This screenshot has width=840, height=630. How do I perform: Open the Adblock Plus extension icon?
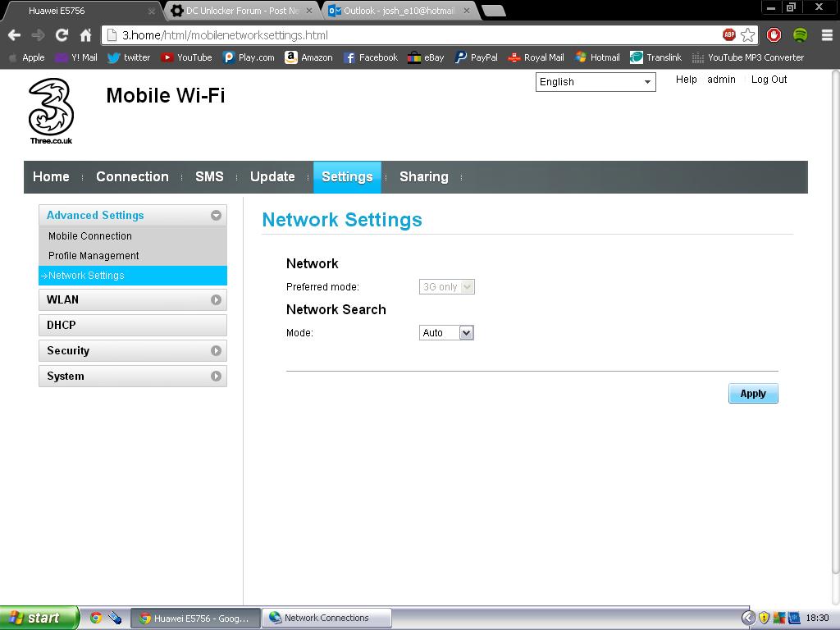tap(728, 35)
